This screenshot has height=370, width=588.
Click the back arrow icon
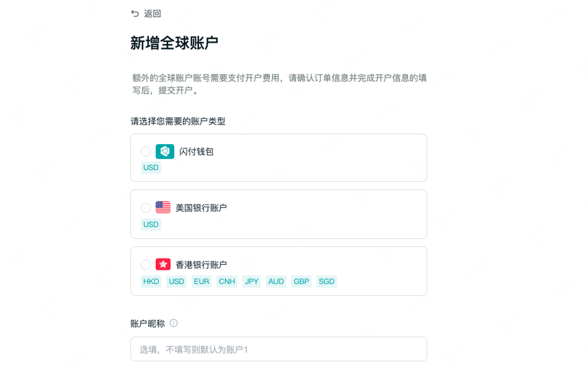135,14
